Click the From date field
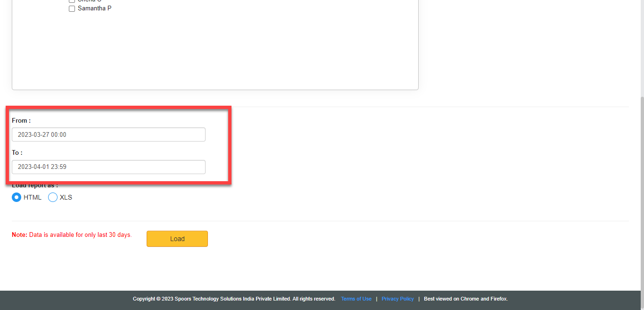Screen dimensions: 644x310 coord(108,134)
